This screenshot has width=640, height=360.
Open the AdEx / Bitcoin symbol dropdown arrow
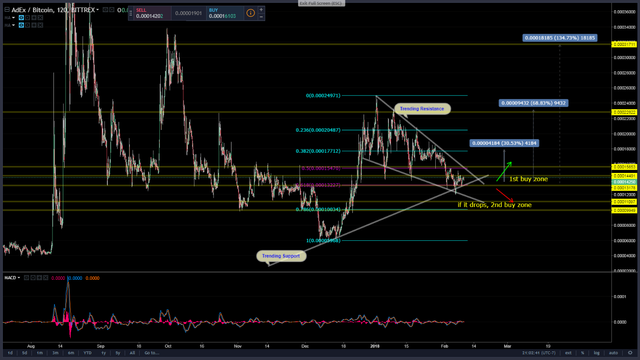coord(98,10)
